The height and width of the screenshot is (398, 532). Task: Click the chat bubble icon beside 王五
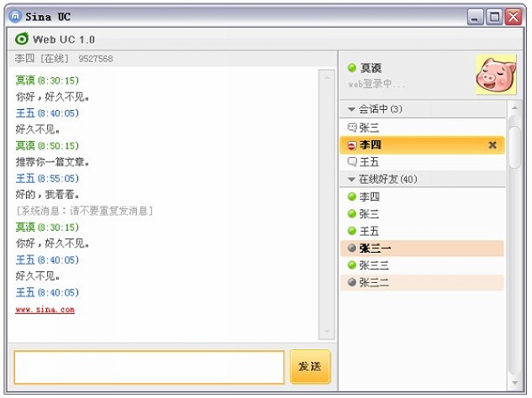tap(352, 162)
